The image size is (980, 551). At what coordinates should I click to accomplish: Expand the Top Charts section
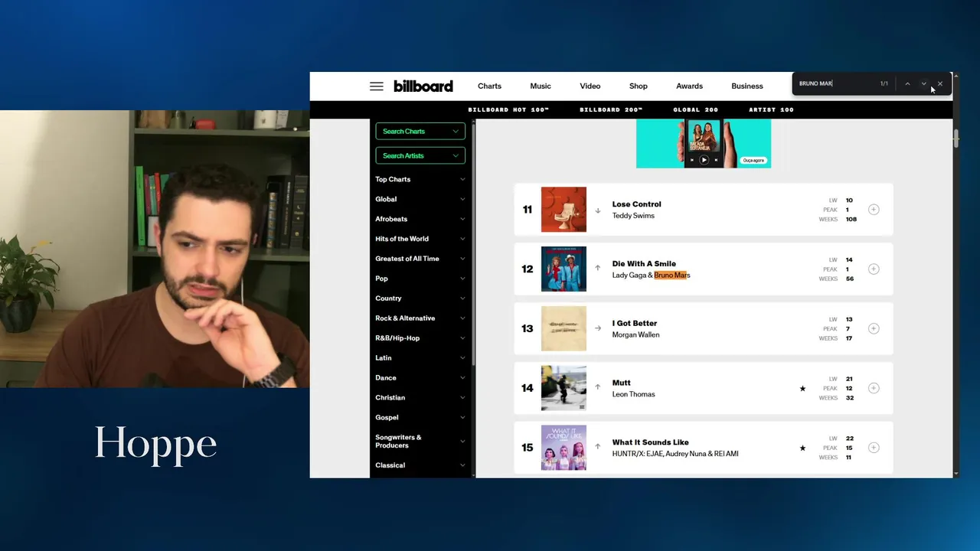(420, 179)
